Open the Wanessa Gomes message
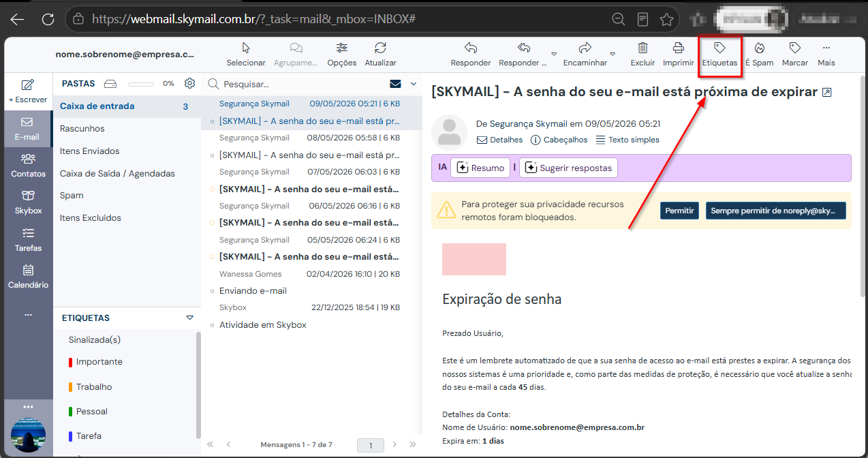The image size is (868, 458). pyautogui.click(x=312, y=282)
